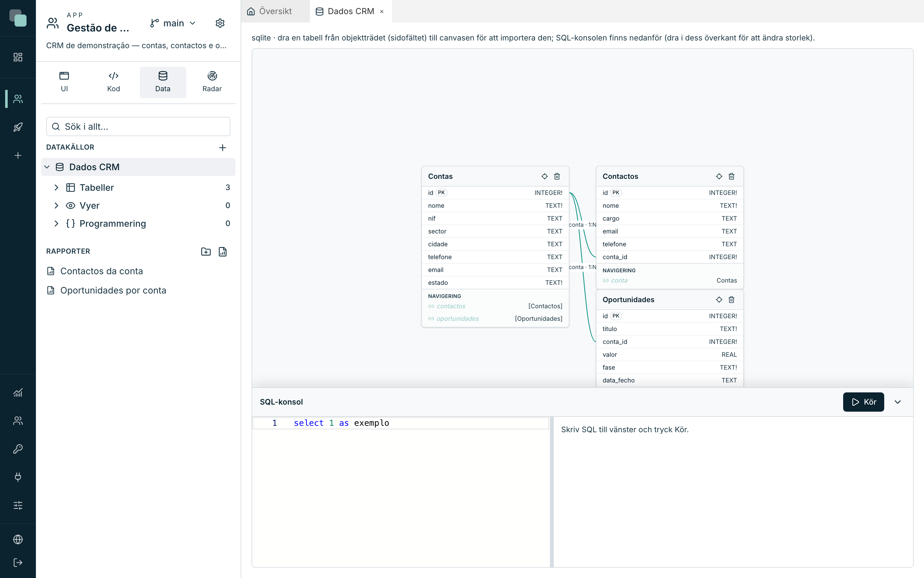Add a new data source with plus icon
Screen dimensions: 924x578
click(223, 148)
